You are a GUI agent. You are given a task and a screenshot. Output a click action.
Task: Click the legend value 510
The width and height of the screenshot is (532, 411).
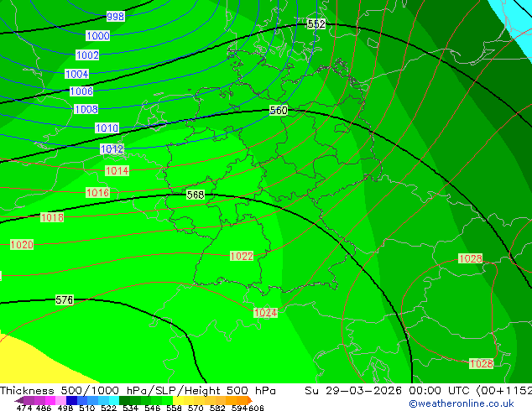click(x=87, y=408)
